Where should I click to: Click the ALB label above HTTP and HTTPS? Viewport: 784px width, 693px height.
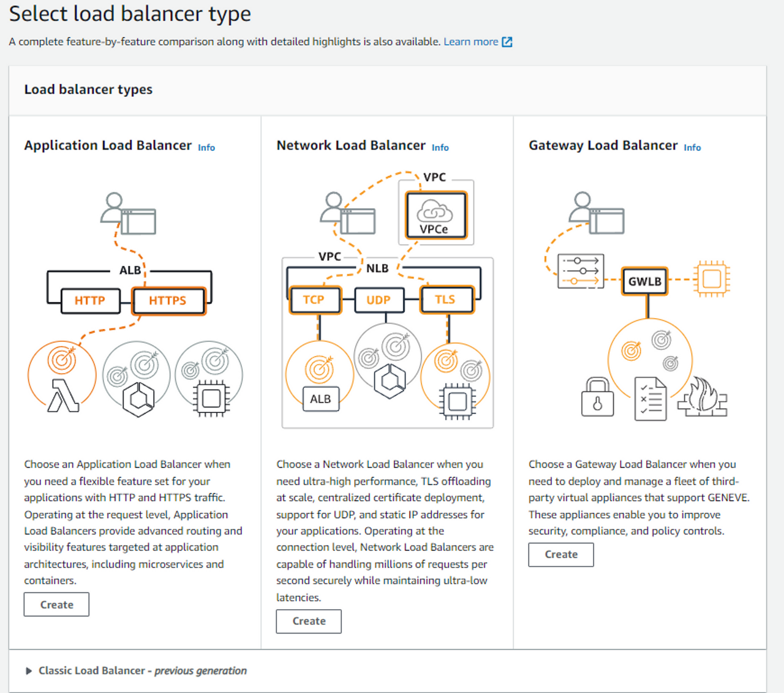coord(130,270)
